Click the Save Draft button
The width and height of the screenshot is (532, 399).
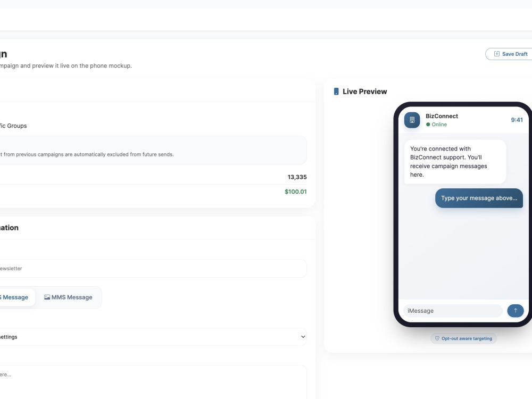[x=509, y=54]
